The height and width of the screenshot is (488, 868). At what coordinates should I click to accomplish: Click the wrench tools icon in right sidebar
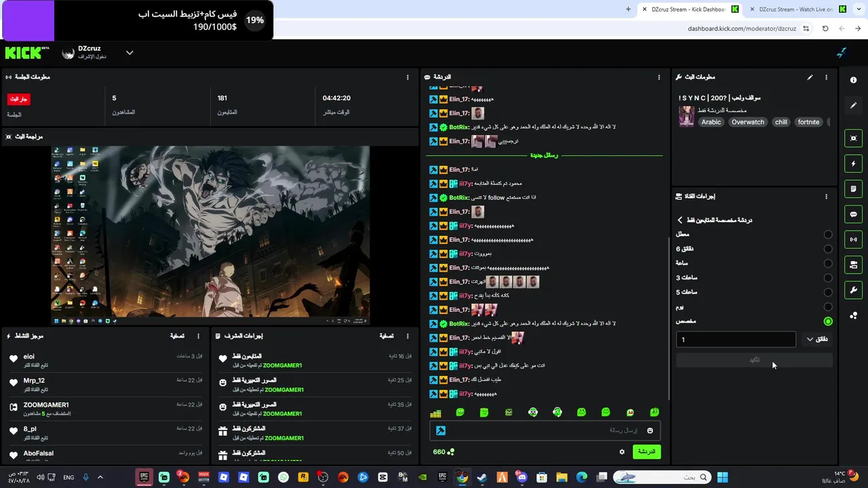pos(853,290)
